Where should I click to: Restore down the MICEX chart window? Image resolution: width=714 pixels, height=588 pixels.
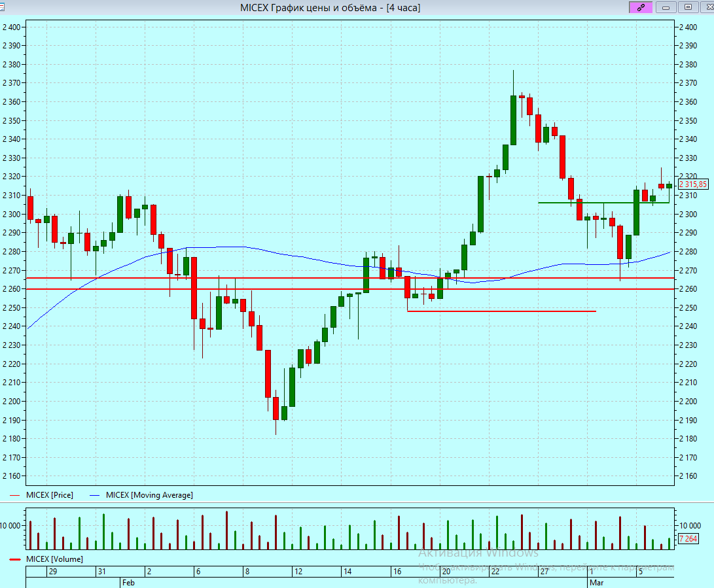pos(688,7)
